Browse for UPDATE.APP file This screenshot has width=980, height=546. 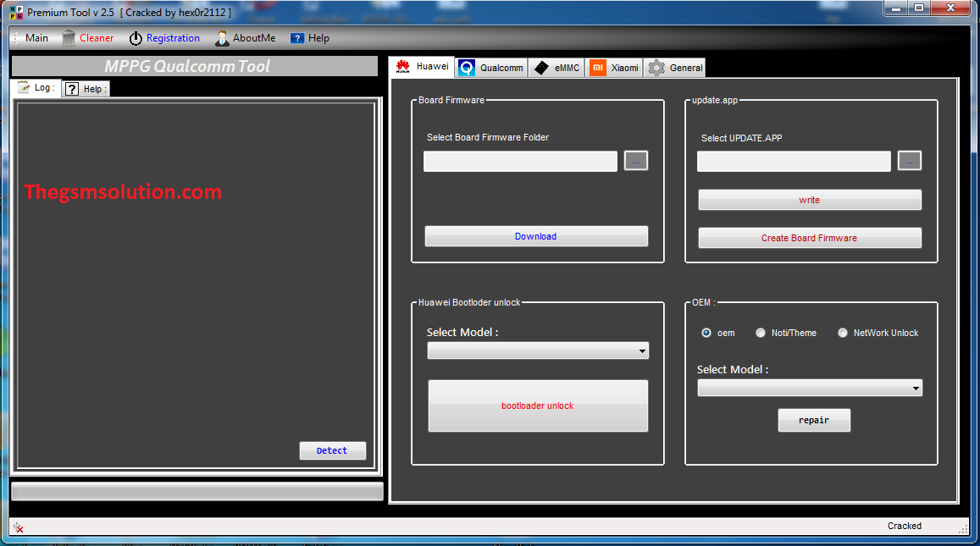coord(910,161)
